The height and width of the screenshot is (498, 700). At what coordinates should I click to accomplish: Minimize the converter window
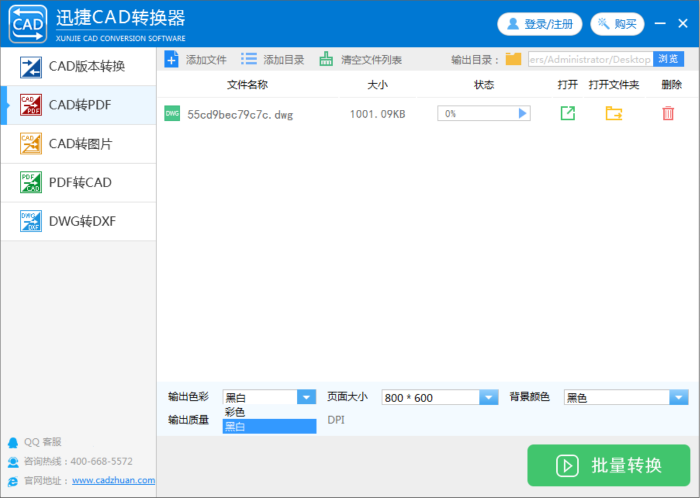pyautogui.click(x=660, y=24)
